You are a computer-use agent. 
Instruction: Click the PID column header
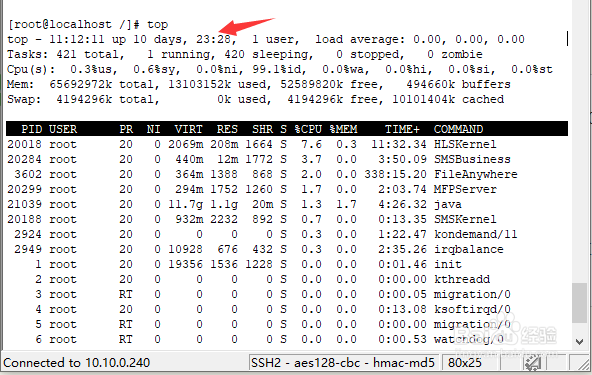pos(31,129)
